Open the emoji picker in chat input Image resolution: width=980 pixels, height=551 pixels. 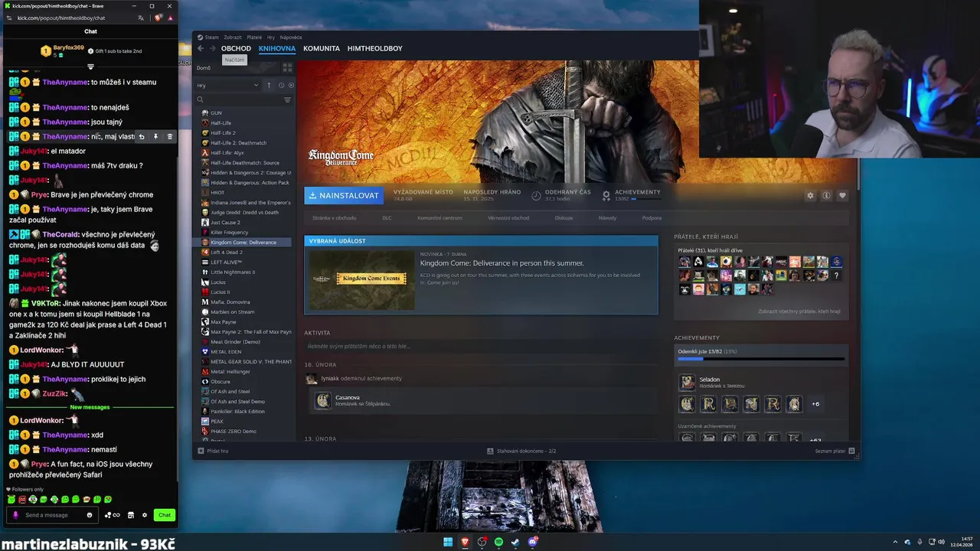[x=90, y=515]
